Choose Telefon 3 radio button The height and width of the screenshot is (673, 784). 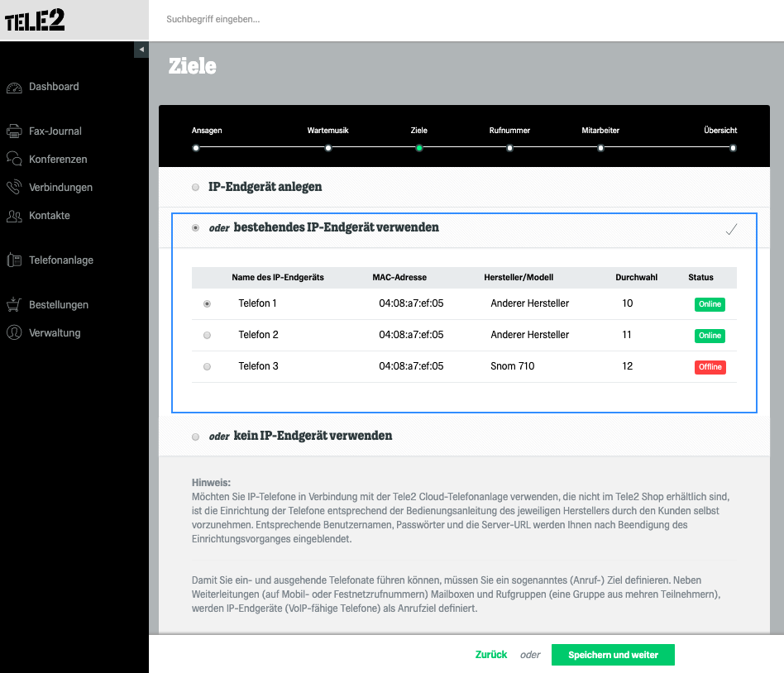[207, 367]
